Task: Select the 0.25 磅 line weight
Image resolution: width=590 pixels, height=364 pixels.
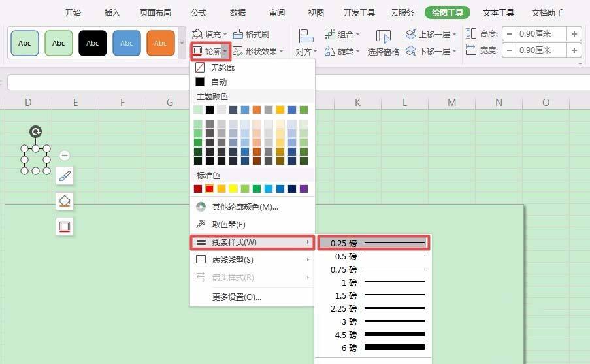Action: pos(374,243)
